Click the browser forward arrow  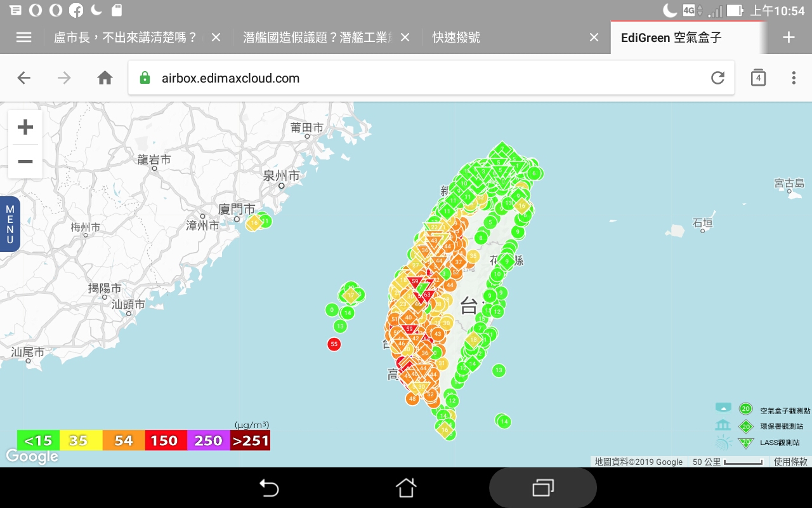64,78
